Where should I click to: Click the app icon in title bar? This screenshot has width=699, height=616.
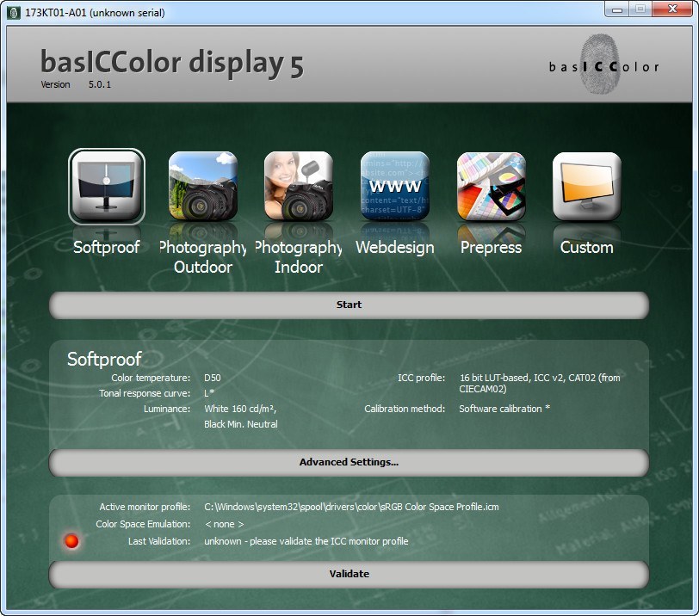click(x=14, y=12)
